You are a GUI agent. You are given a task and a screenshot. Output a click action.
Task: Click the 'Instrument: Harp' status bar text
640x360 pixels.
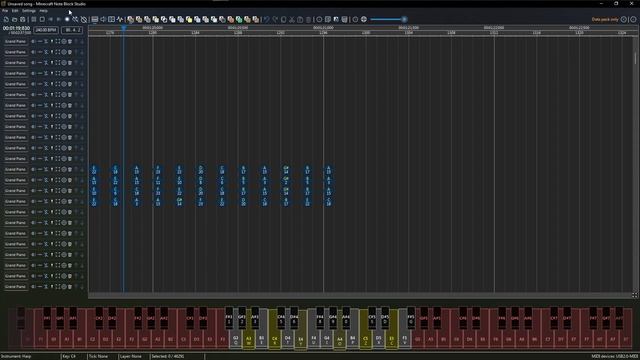pos(16,356)
